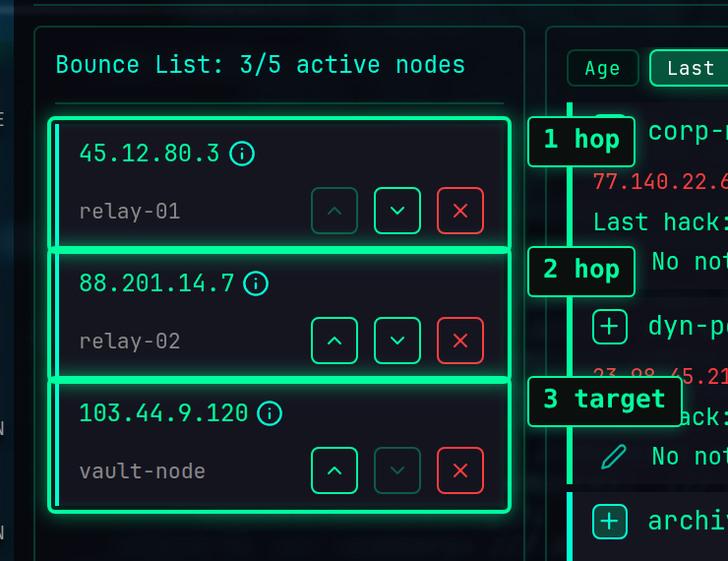Image resolution: width=728 pixels, height=561 pixels.
Task: Move relay-01 node down
Action: pos(397,211)
